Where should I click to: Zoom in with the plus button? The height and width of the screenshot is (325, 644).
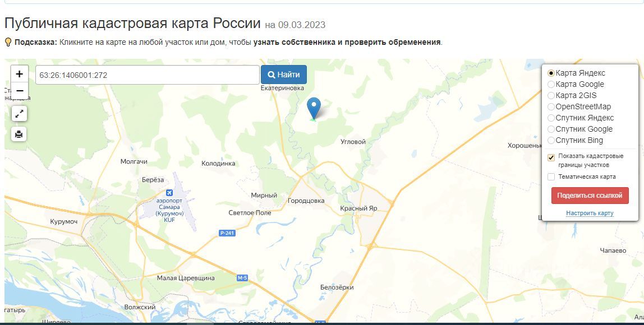19,74
